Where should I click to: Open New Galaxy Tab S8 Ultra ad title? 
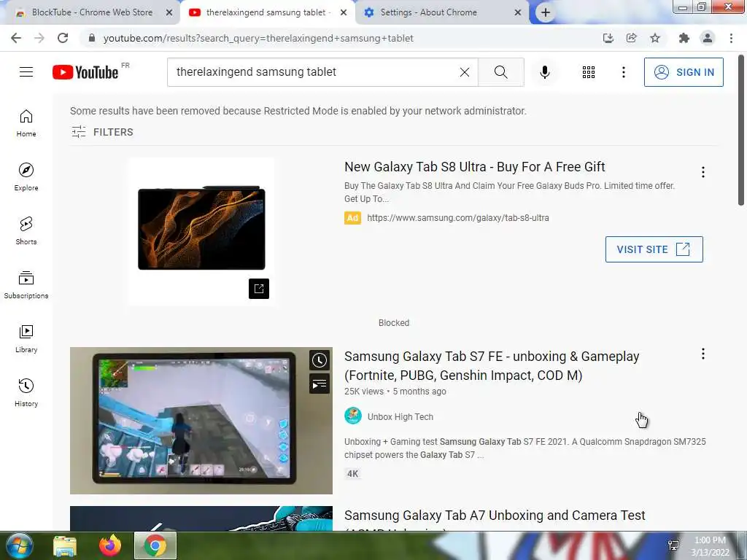point(474,167)
